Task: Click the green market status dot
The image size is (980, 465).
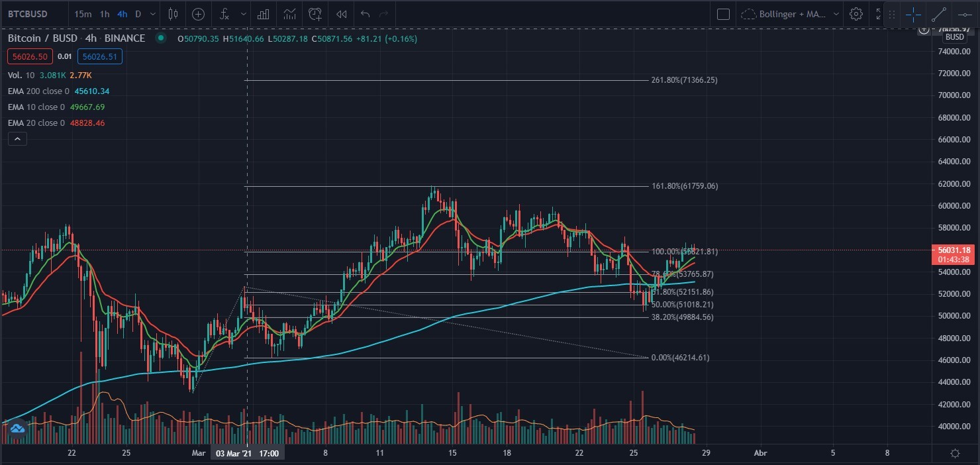Action: pos(160,38)
